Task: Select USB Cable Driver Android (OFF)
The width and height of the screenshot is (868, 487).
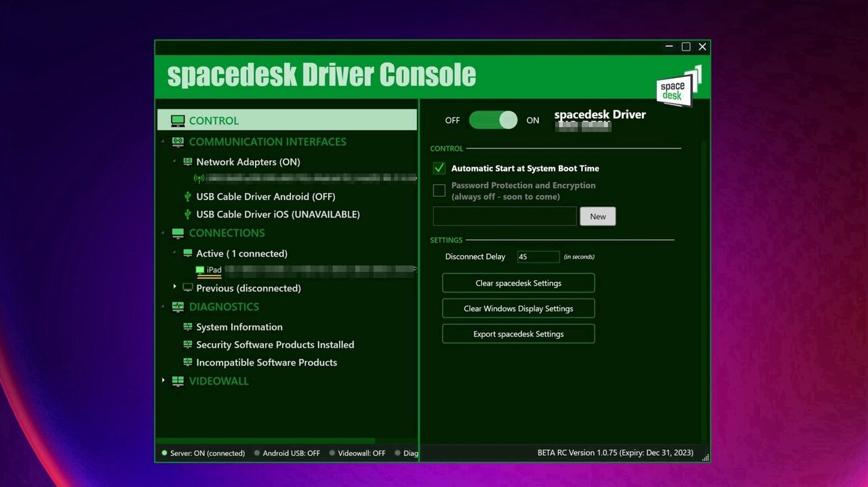Action: click(266, 197)
